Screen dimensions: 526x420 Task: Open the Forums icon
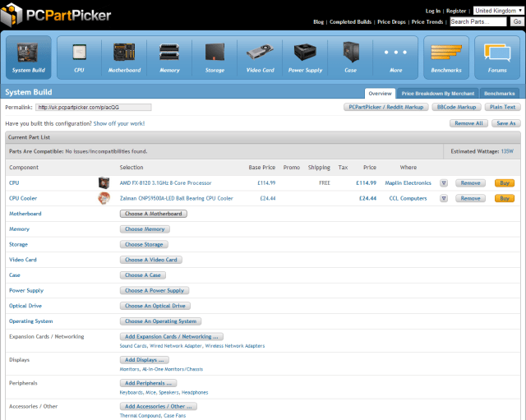coord(497,58)
